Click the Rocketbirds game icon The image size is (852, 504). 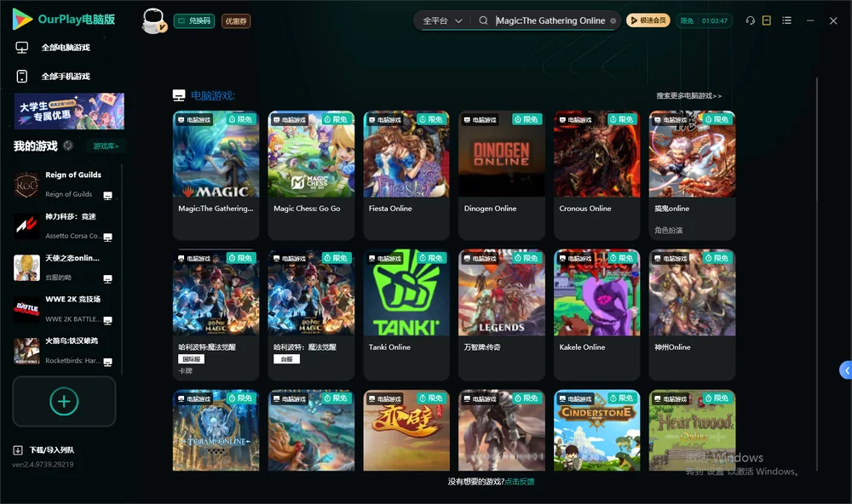[x=26, y=351]
